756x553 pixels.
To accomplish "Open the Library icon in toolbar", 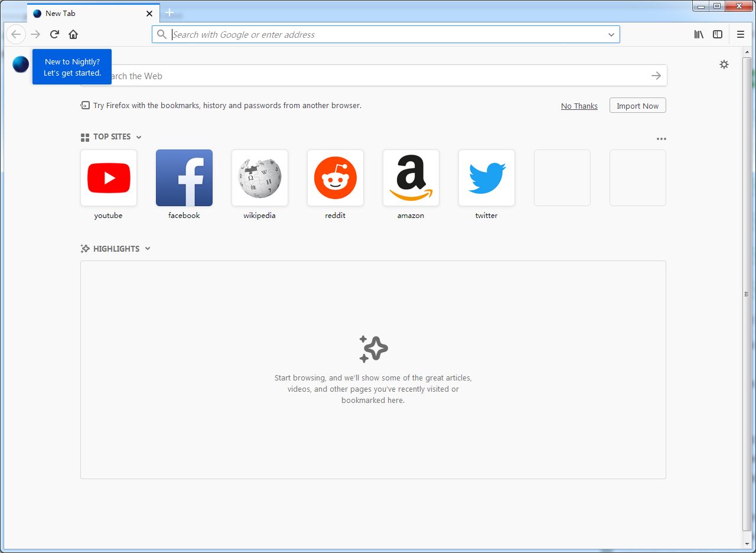I will point(699,34).
